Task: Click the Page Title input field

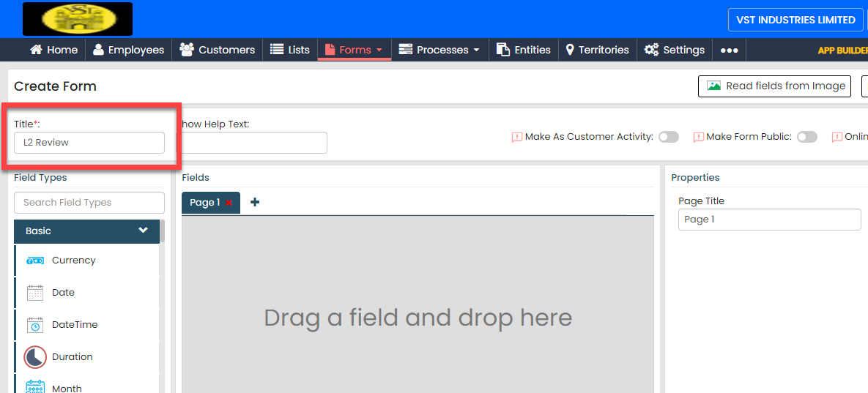Action: 769,220
